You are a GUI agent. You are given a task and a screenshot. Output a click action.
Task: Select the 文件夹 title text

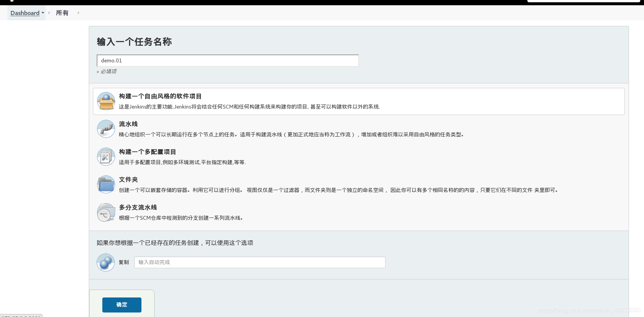128,180
